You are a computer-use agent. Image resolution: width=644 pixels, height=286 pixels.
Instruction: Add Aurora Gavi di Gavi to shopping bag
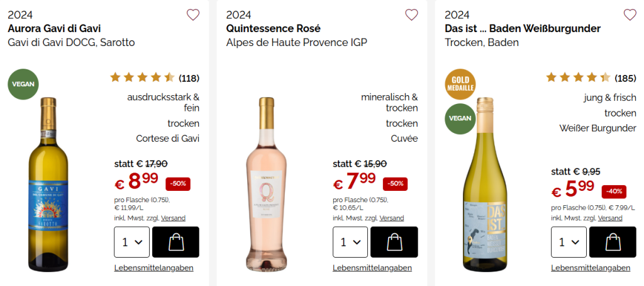[175, 242]
